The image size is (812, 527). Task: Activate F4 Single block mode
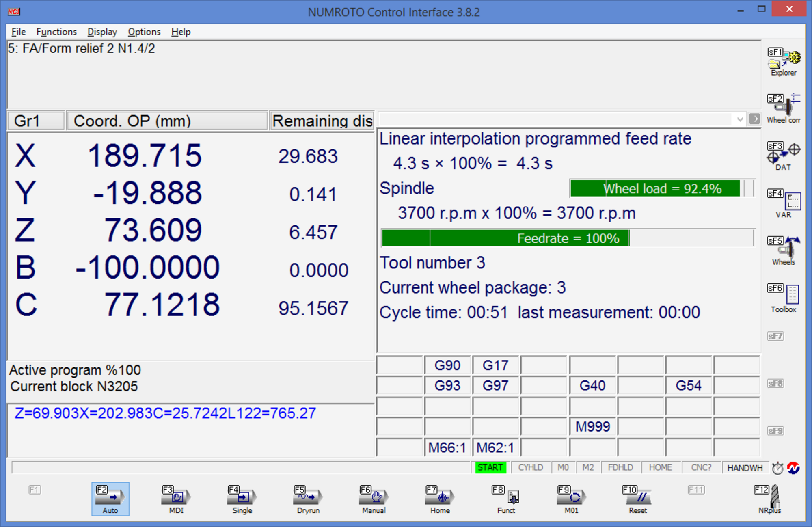[242, 499]
